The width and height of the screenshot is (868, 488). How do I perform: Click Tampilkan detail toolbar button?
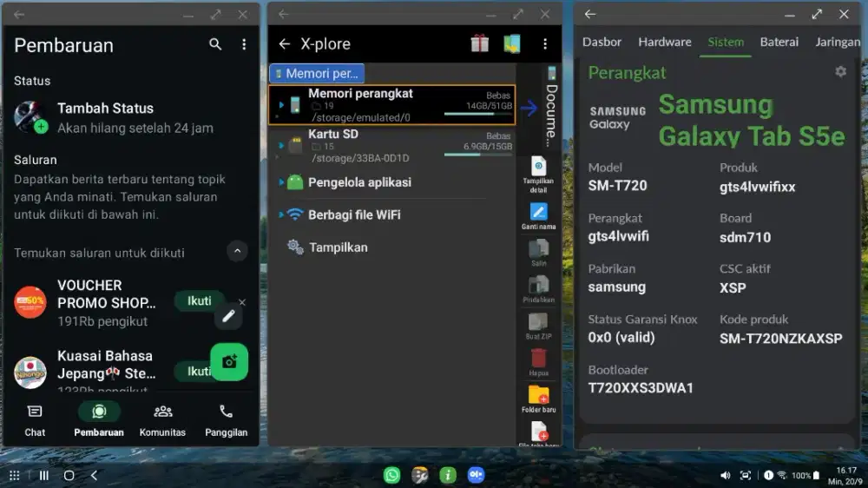(x=539, y=175)
